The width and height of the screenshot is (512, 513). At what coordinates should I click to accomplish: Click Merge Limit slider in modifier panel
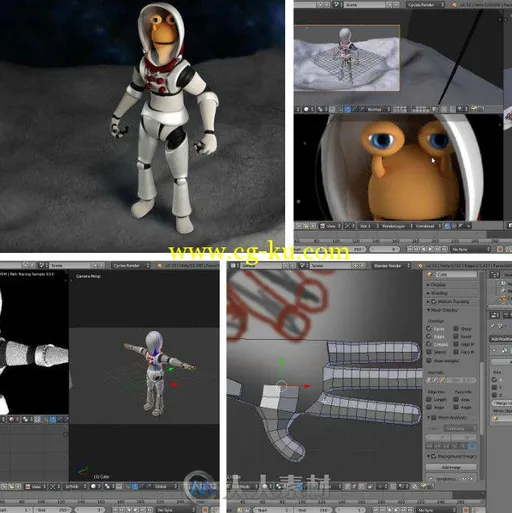(502, 403)
